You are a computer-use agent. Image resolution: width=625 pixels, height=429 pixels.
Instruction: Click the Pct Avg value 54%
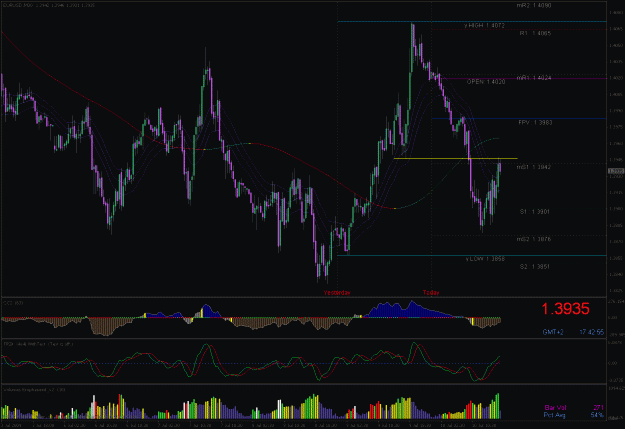[597, 415]
